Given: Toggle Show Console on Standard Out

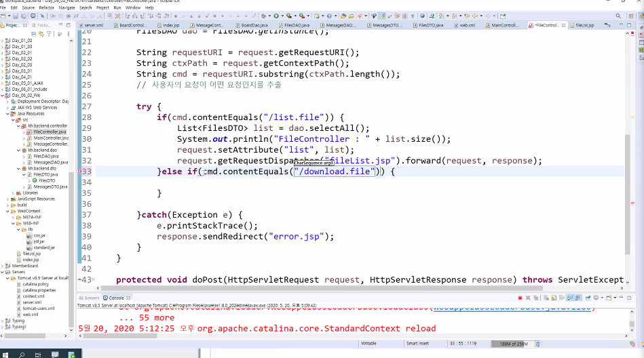Looking at the screenshot, I should pyautogui.click(x=569, y=298).
